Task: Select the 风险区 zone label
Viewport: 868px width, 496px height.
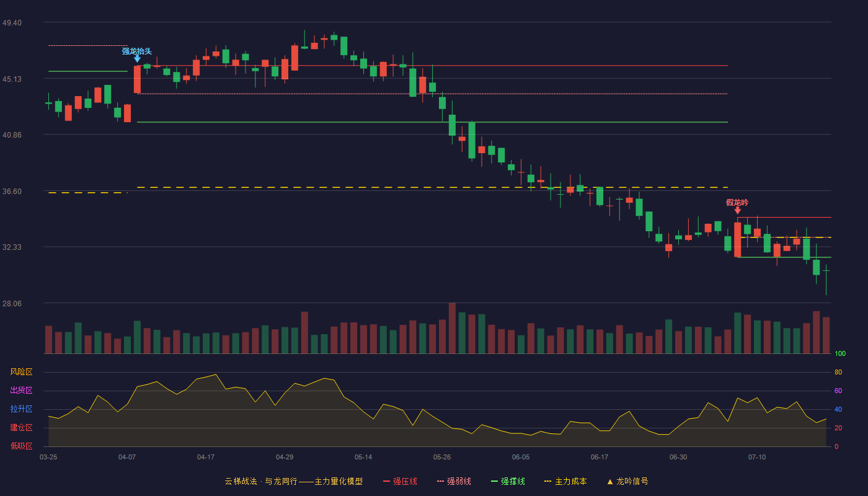Action: (21, 372)
